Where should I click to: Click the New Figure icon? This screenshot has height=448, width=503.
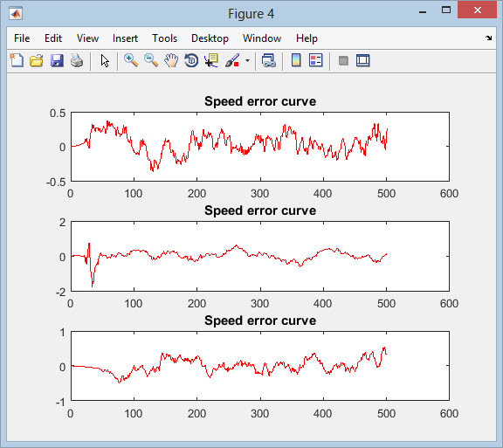17,60
